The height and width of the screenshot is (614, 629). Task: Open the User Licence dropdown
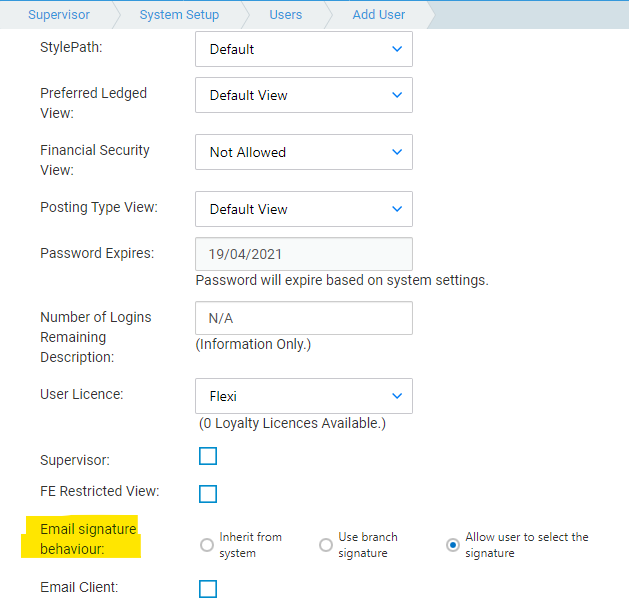pos(304,396)
